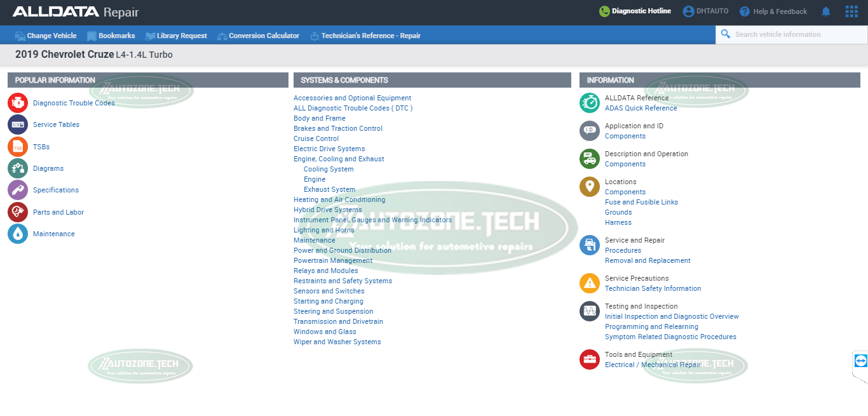Select Technician's Reference - Repair
Screen dimensions: 868x416
click(x=365, y=36)
